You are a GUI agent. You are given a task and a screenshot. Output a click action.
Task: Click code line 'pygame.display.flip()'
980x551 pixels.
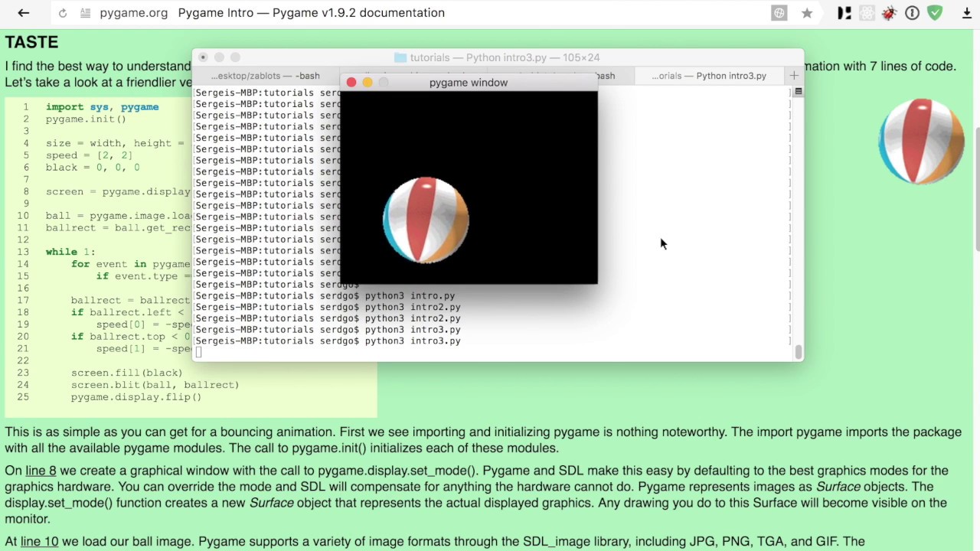click(136, 397)
